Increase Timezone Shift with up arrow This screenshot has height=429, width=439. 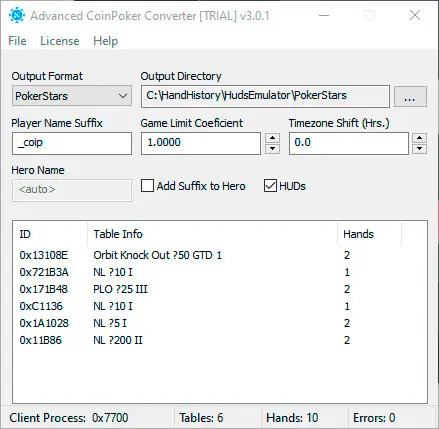point(419,138)
